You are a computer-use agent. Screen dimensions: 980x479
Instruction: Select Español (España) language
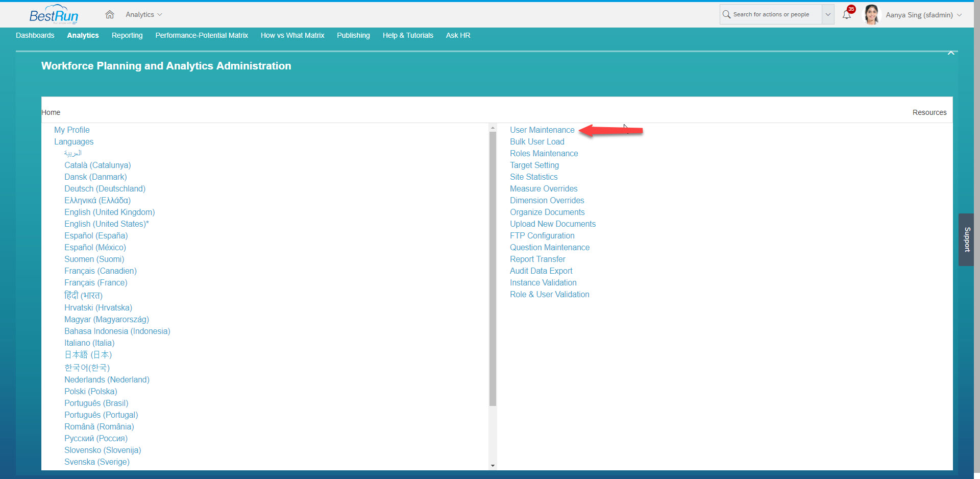coord(96,235)
